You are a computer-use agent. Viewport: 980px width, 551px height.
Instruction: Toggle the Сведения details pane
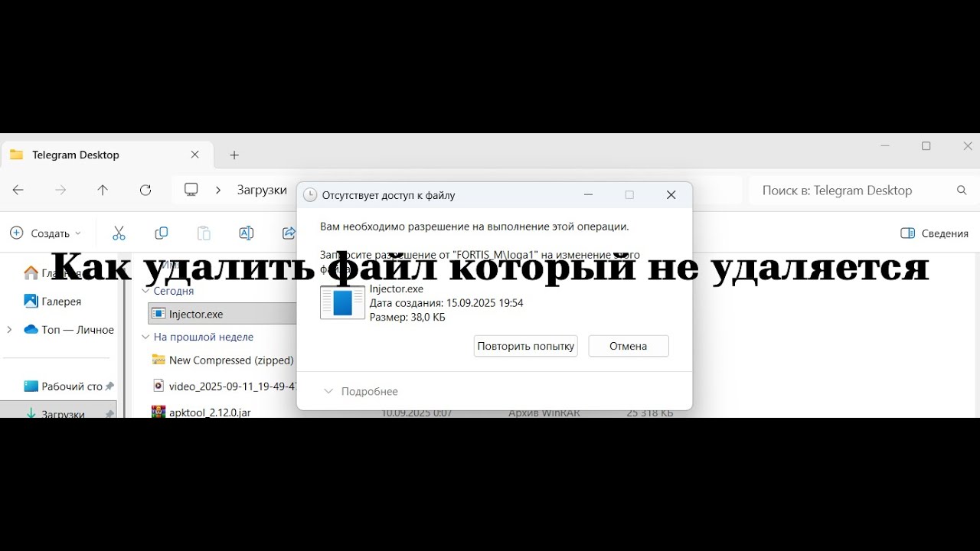click(935, 233)
